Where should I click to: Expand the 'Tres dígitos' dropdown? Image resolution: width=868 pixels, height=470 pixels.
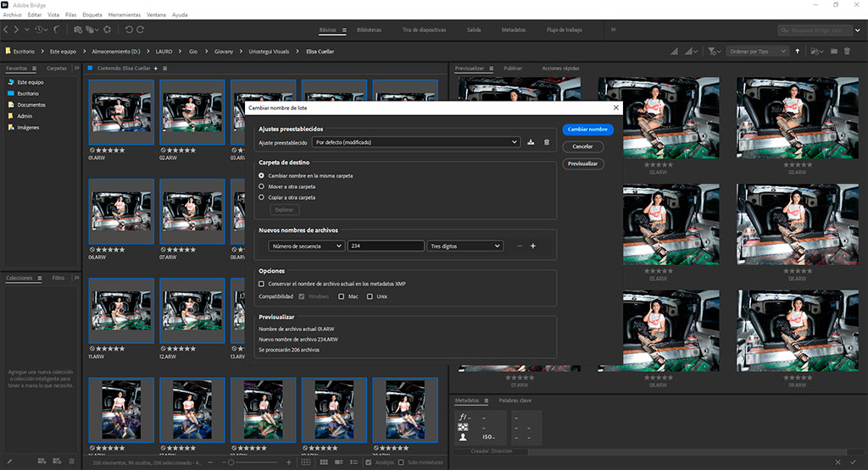pyautogui.click(x=465, y=246)
